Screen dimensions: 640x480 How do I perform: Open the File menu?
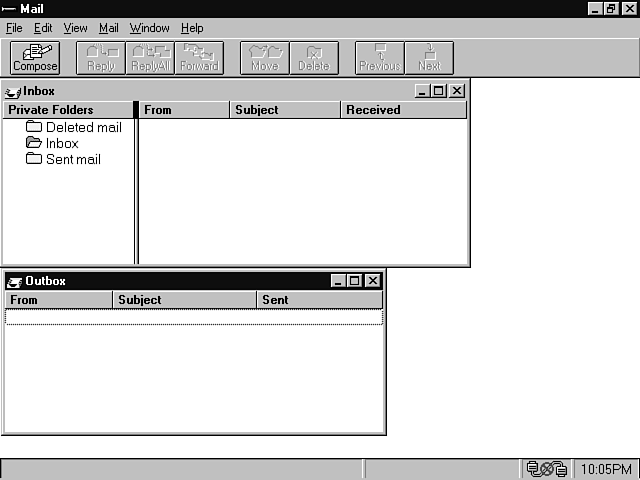tap(14, 28)
